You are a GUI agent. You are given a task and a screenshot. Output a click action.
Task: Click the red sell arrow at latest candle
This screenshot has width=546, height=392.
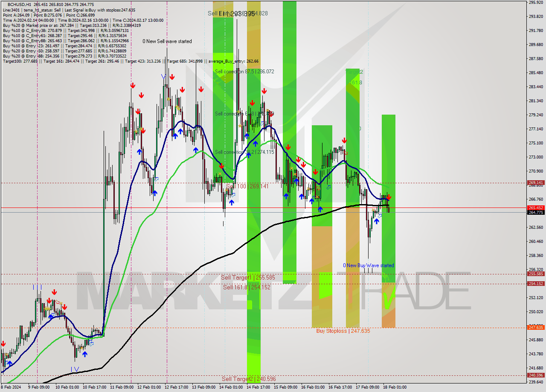point(389,197)
